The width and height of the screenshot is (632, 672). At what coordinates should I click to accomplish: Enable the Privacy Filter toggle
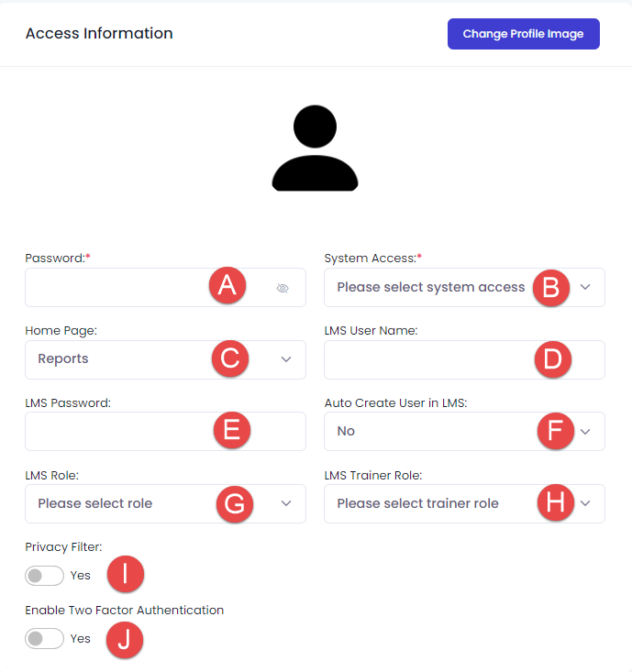(x=45, y=576)
